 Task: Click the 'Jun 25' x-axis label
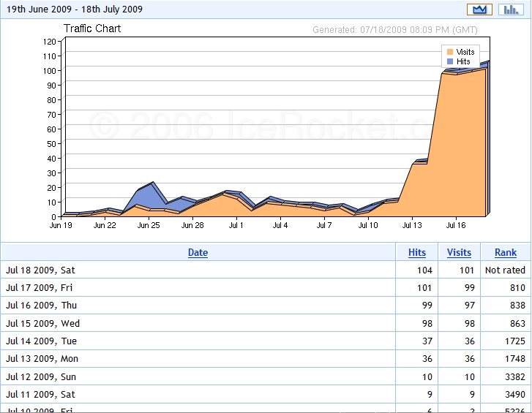tap(149, 225)
